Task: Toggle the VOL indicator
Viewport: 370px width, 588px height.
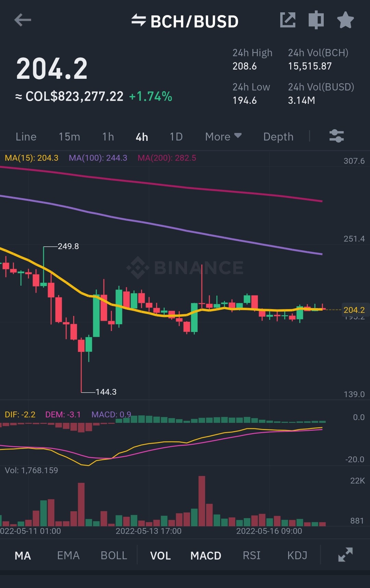Action: pyautogui.click(x=160, y=556)
